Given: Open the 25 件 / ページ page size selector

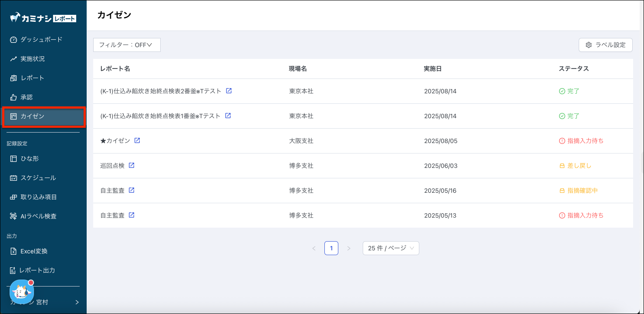Looking at the screenshot, I should point(391,248).
